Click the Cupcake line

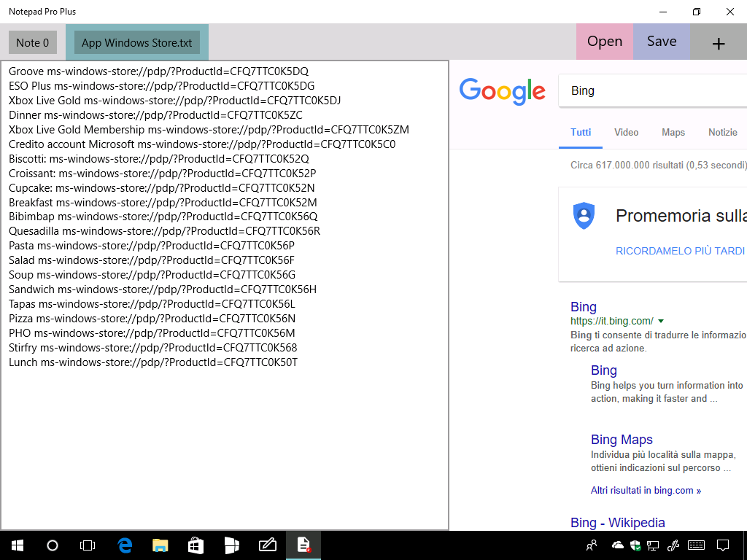pos(161,187)
